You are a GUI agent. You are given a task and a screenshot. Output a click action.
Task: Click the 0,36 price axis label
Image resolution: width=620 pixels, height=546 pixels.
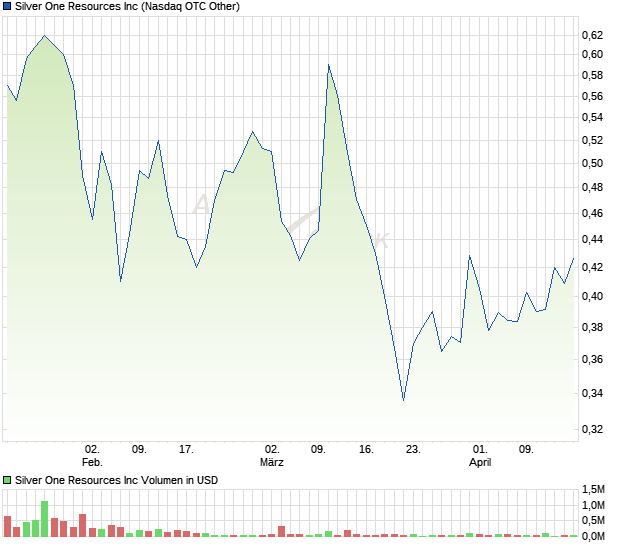[592, 359]
